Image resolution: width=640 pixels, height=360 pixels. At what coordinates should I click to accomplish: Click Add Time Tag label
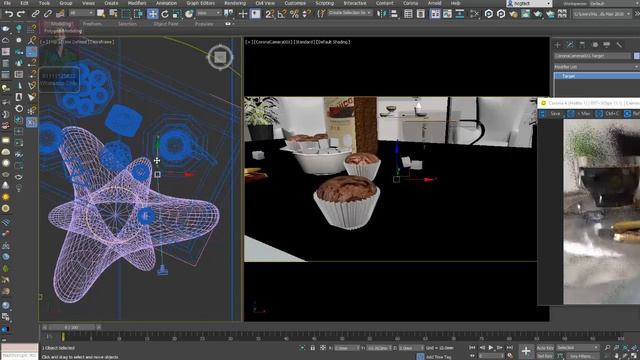tap(438, 357)
